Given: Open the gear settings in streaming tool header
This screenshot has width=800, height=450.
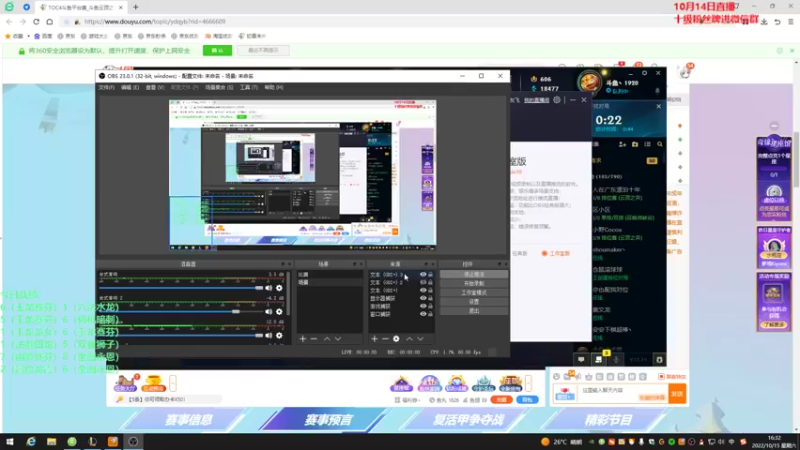Looking at the screenshot, I should click(557, 100).
